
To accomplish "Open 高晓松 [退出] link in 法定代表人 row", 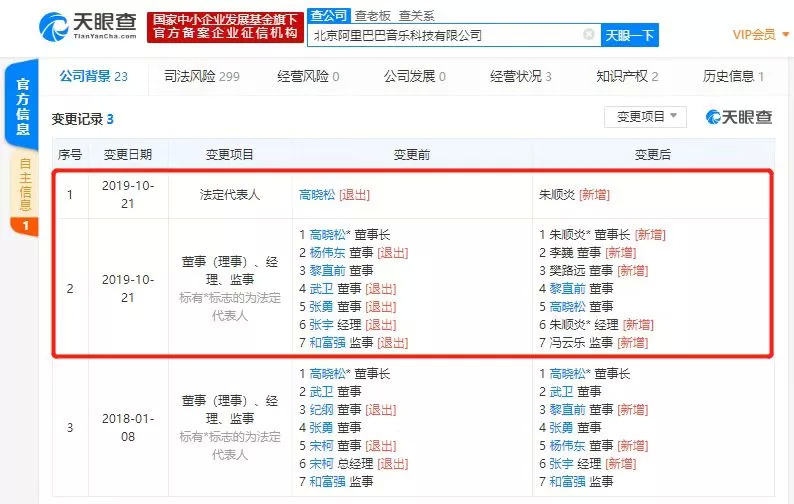I will pos(334,195).
